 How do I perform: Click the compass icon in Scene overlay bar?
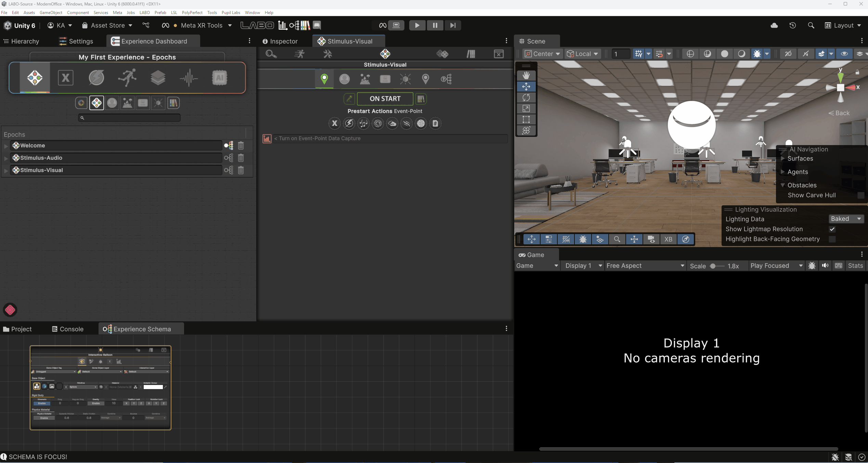click(686, 239)
